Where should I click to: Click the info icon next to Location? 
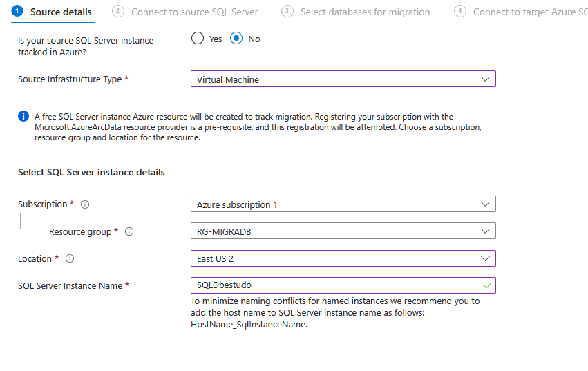click(x=69, y=259)
